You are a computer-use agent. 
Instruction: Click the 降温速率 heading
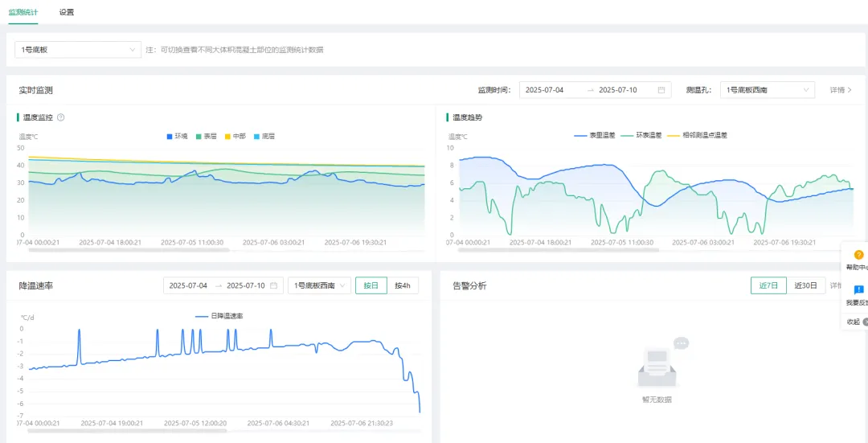pos(36,285)
